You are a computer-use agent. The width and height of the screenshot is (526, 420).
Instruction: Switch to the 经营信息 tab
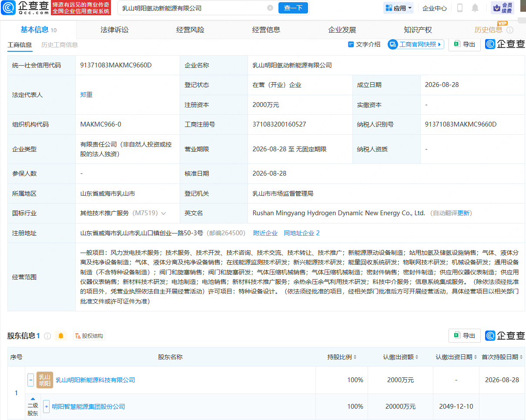[266, 30]
